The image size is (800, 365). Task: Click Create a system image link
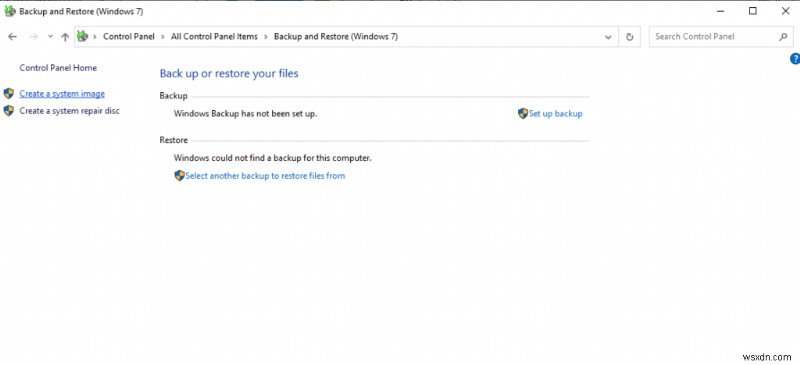62,94
